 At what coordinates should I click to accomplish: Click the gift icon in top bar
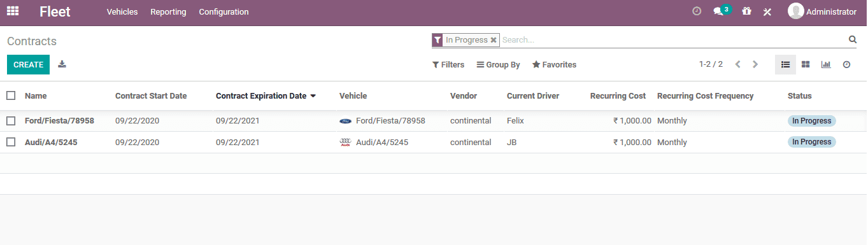point(746,11)
